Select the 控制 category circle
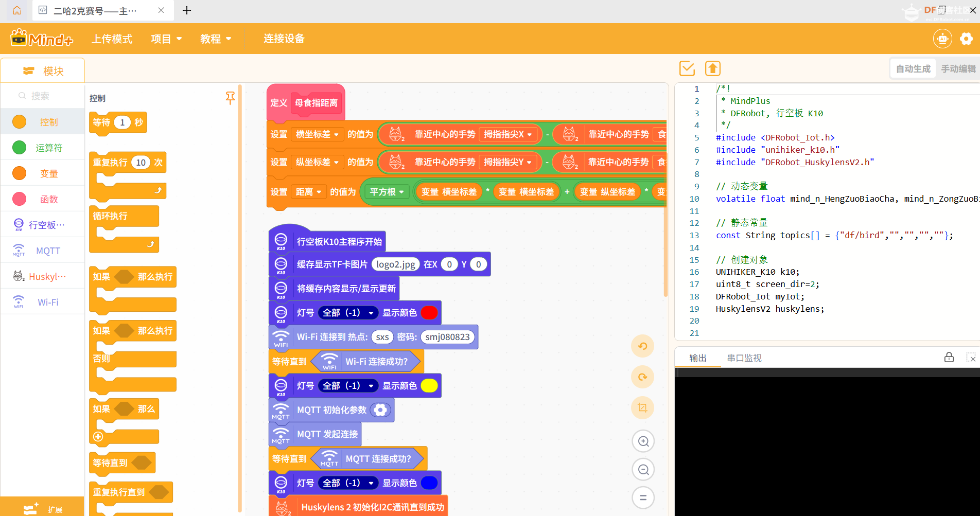This screenshot has height=516, width=980. 19,122
